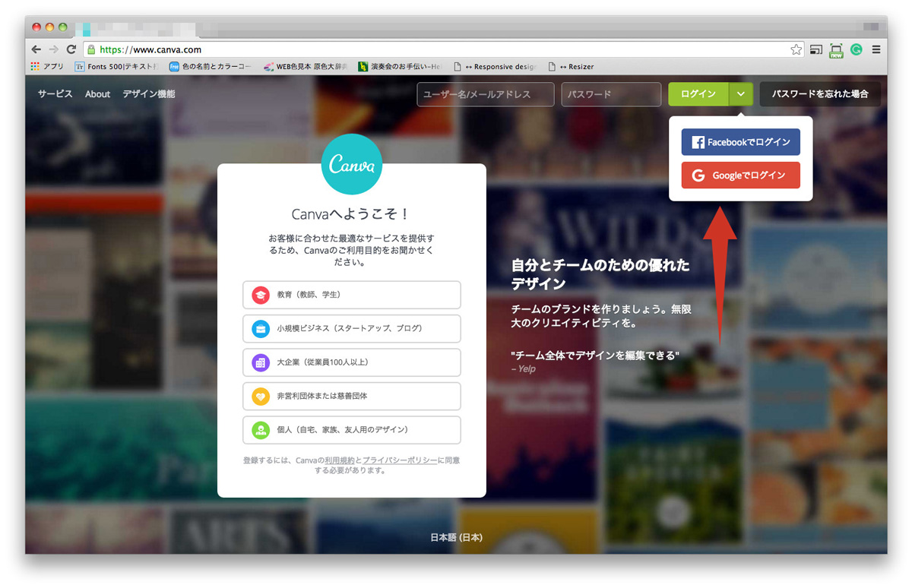Bookmark this page with the star icon
Screen dimensions: 912x588
pyautogui.click(x=796, y=49)
